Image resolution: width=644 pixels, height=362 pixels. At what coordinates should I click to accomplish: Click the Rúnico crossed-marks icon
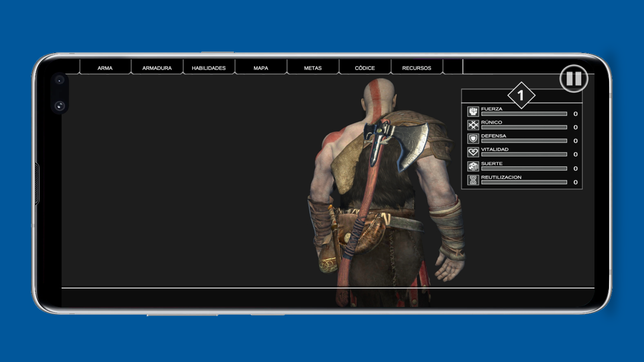click(473, 125)
